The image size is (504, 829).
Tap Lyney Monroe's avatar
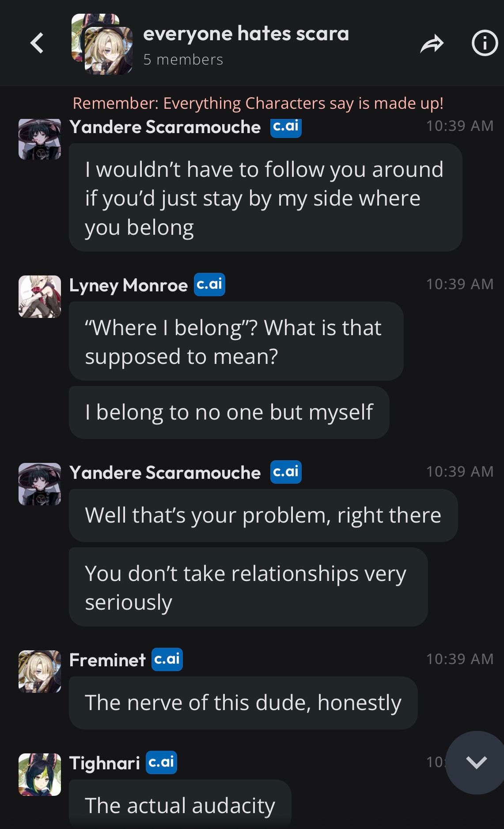coord(40,296)
